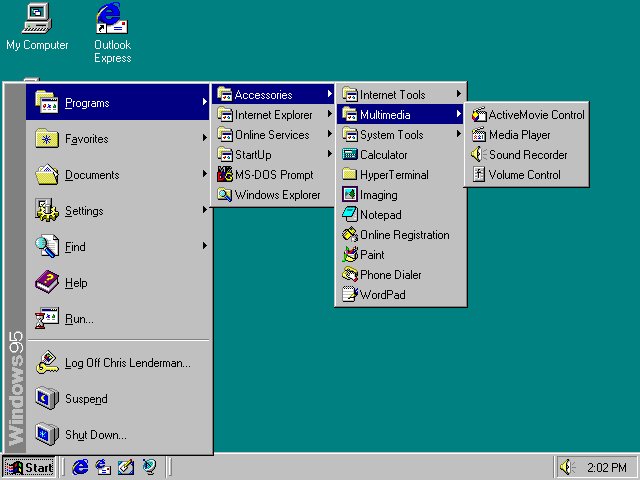
Task: Click the Log Off key icon
Action: coord(47,362)
